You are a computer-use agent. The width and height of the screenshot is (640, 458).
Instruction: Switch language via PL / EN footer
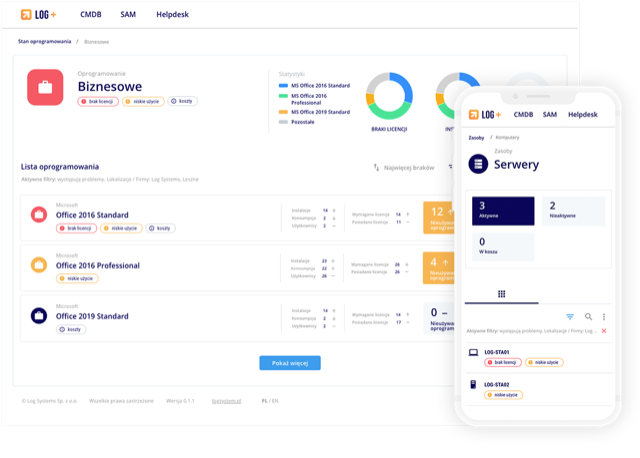pos(270,401)
